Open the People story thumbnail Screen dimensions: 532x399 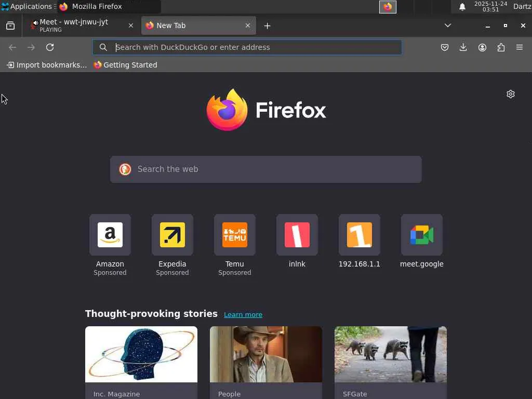[266, 354]
